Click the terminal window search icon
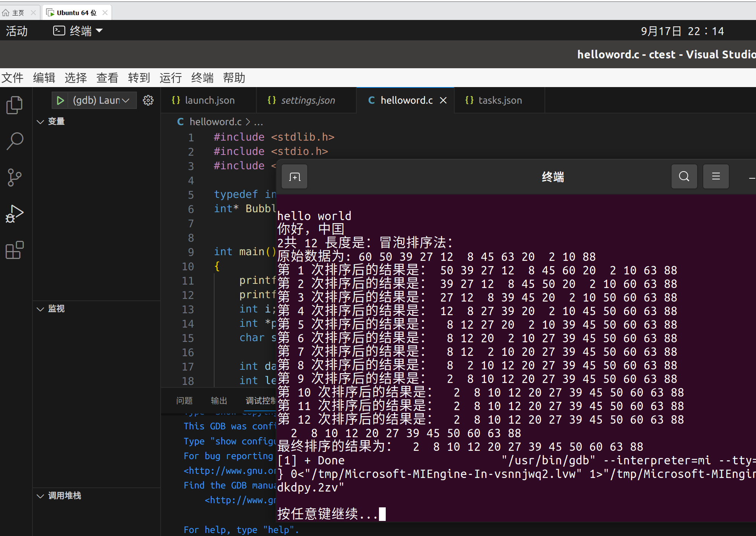 click(684, 176)
